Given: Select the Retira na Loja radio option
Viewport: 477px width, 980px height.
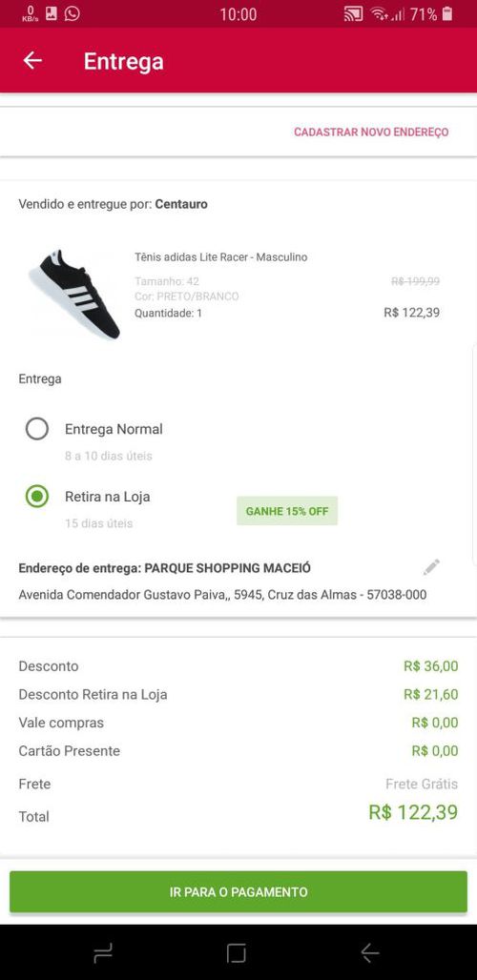Looking at the screenshot, I should (37, 497).
